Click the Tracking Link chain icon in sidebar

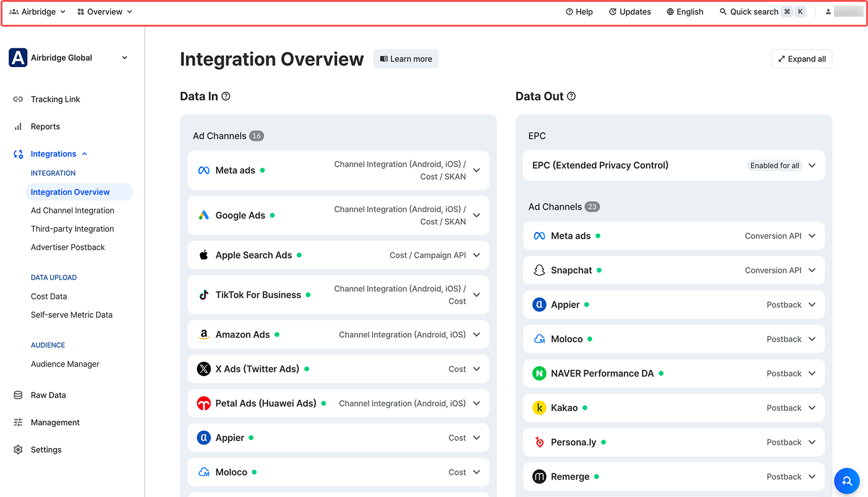[18, 99]
